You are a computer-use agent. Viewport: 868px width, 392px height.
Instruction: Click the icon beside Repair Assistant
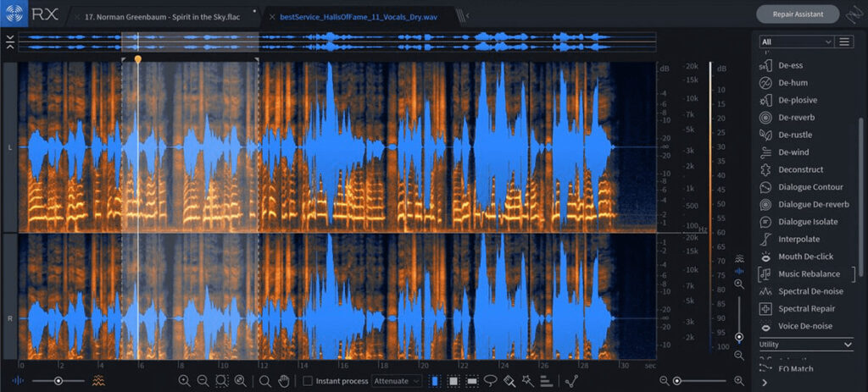tap(854, 14)
